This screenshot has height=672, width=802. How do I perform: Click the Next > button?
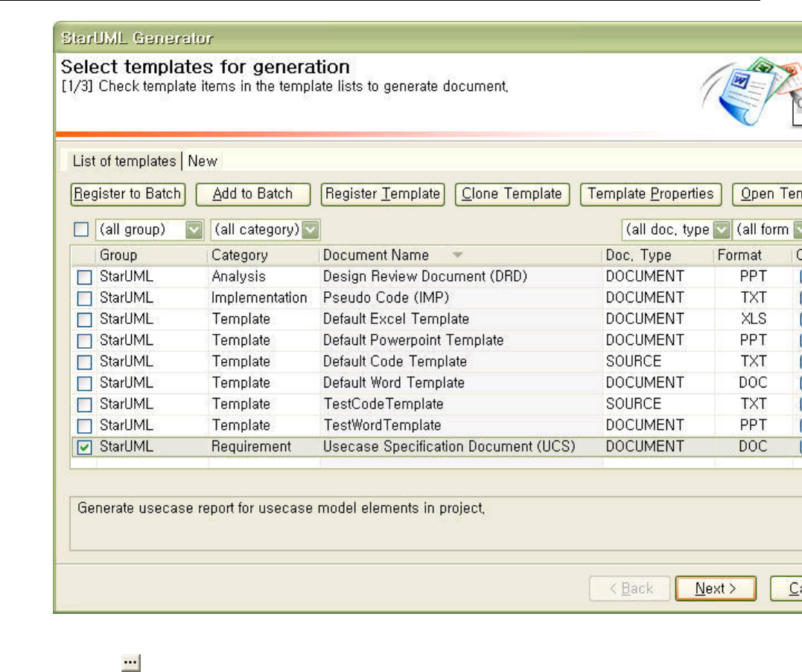(x=716, y=589)
